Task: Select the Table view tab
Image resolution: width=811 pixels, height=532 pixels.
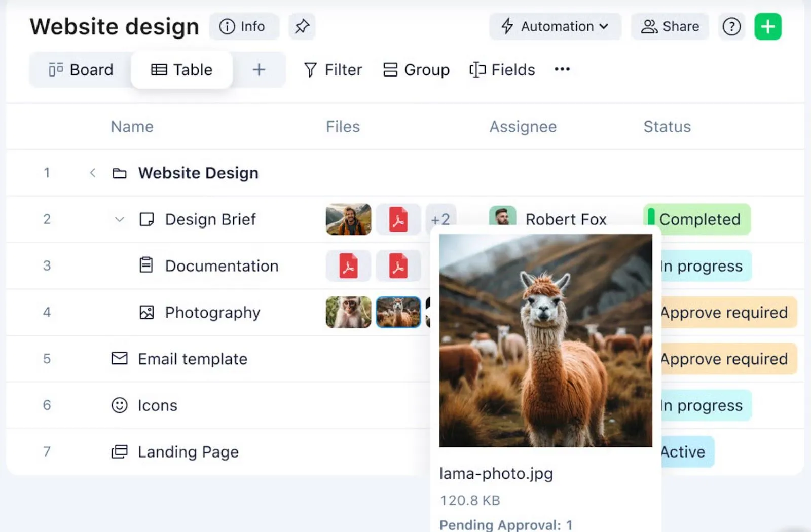Action: (x=182, y=69)
